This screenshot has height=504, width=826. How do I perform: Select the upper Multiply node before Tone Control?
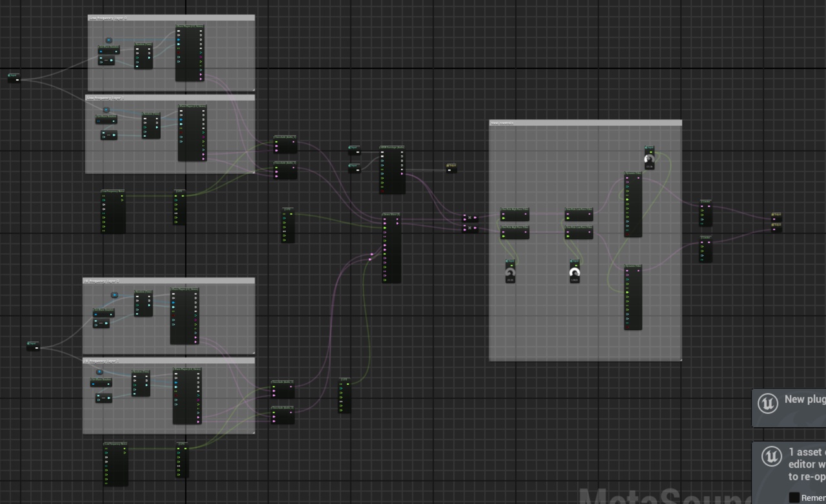471,218
